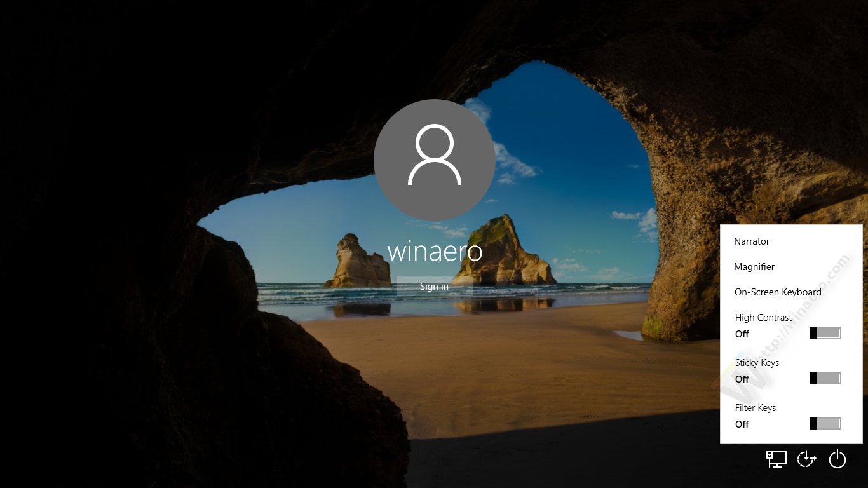Click the winaero user avatar picture
Viewport: 868px width, 488px height.
435,159
